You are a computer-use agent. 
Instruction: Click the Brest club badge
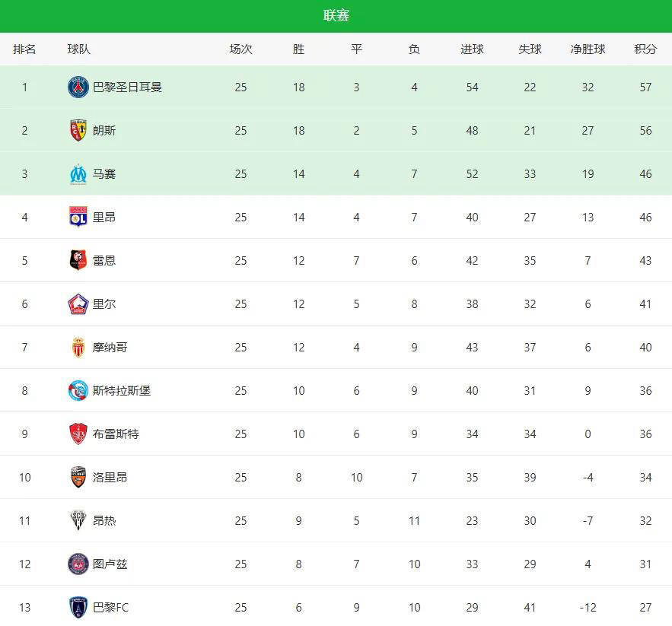point(78,434)
